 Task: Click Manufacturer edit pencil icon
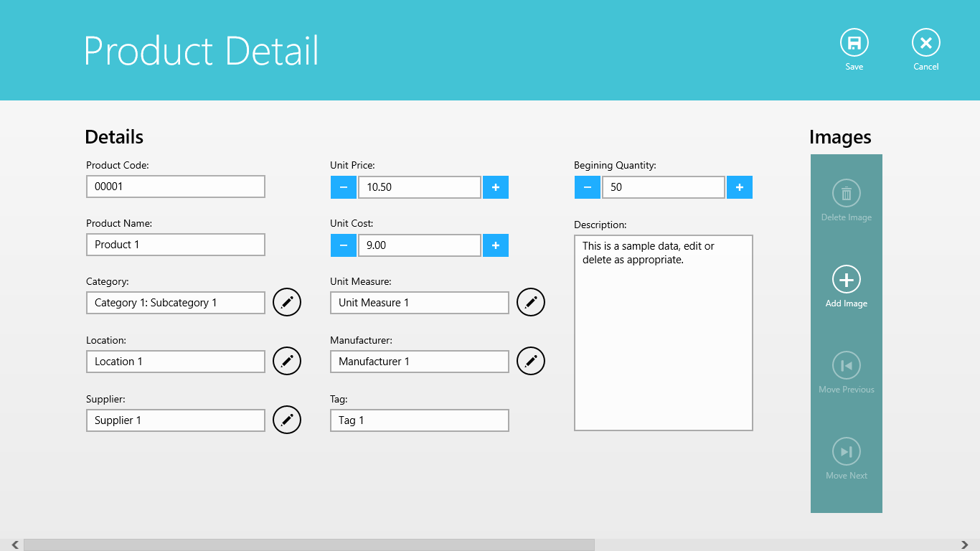tap(531, 362)
